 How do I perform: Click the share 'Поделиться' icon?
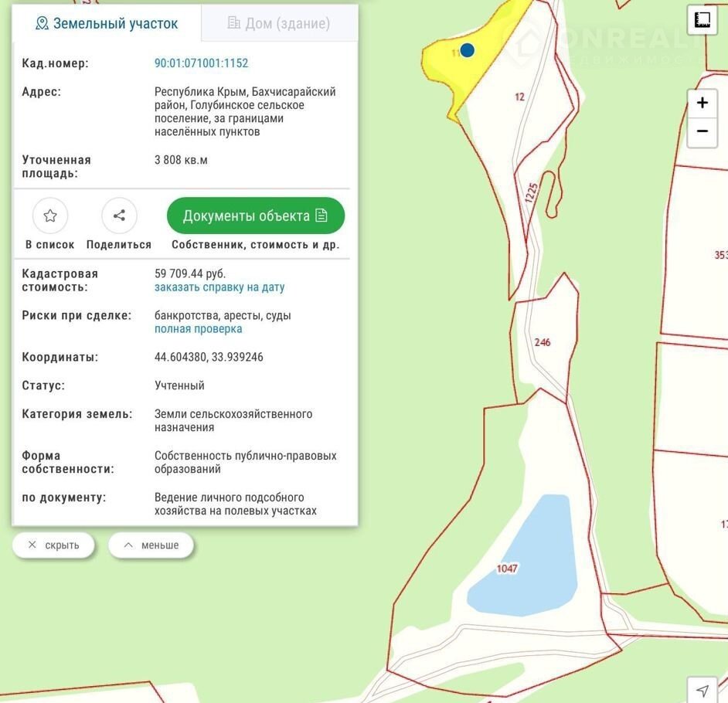[119, 216]
